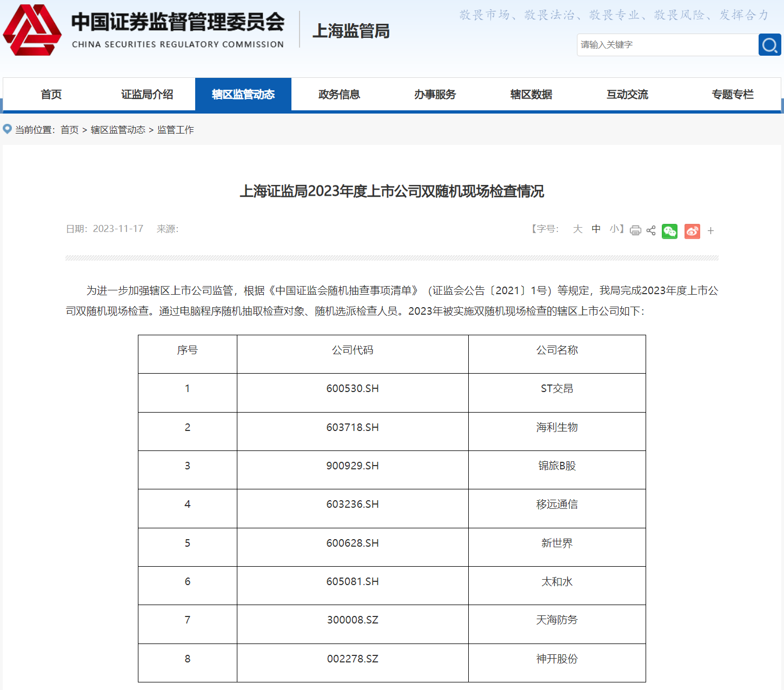Screen dimensions: 784x690
Task: Click company code 603718.SH
Action: coord(353,428)
